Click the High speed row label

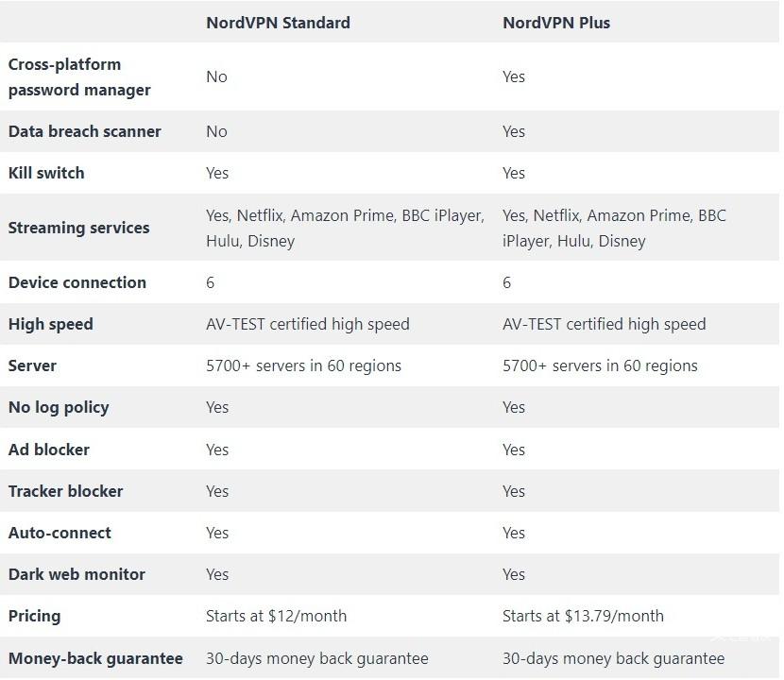coord(51,324)
